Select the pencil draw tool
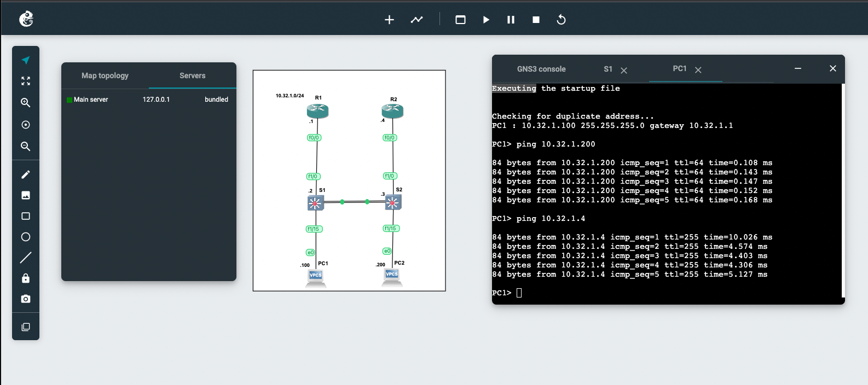Viewport: 868px width, 385px height. point(26,174)
